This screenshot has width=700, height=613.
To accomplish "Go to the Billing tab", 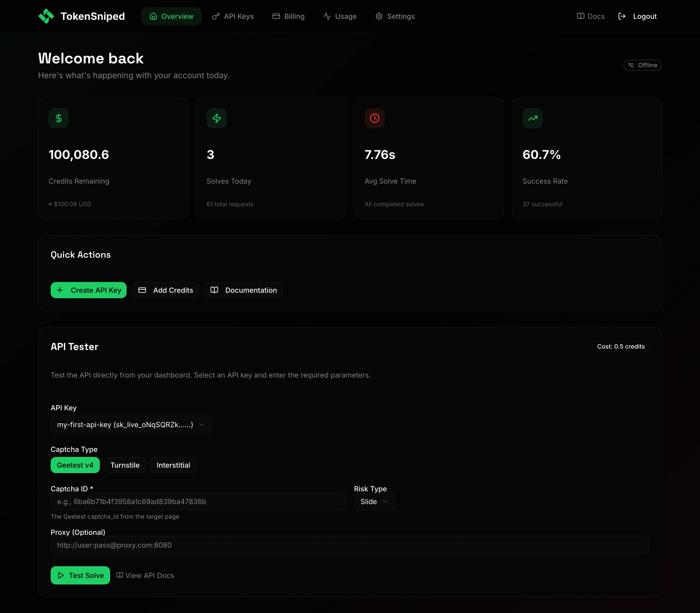I will pos(288,16).
